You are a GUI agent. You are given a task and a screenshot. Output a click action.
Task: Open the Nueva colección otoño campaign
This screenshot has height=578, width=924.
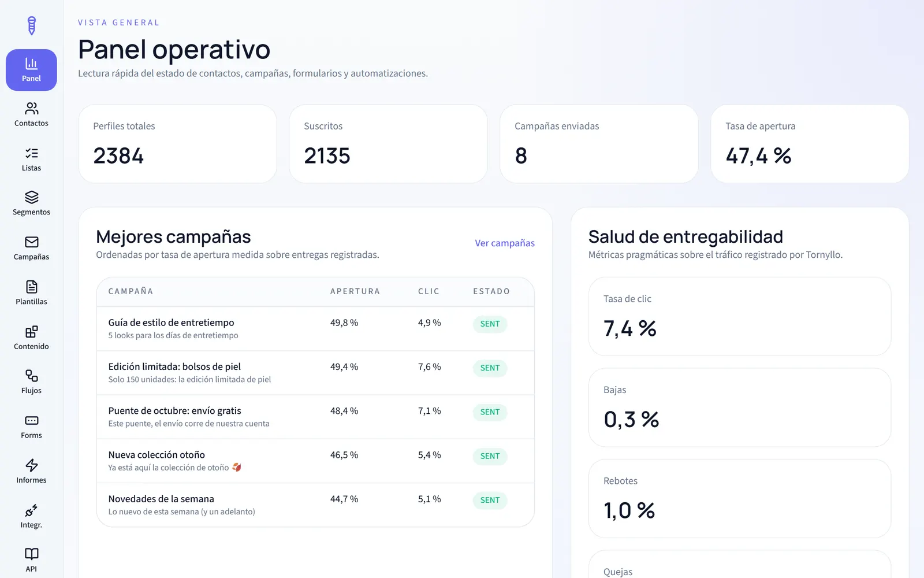coord(157,455)
